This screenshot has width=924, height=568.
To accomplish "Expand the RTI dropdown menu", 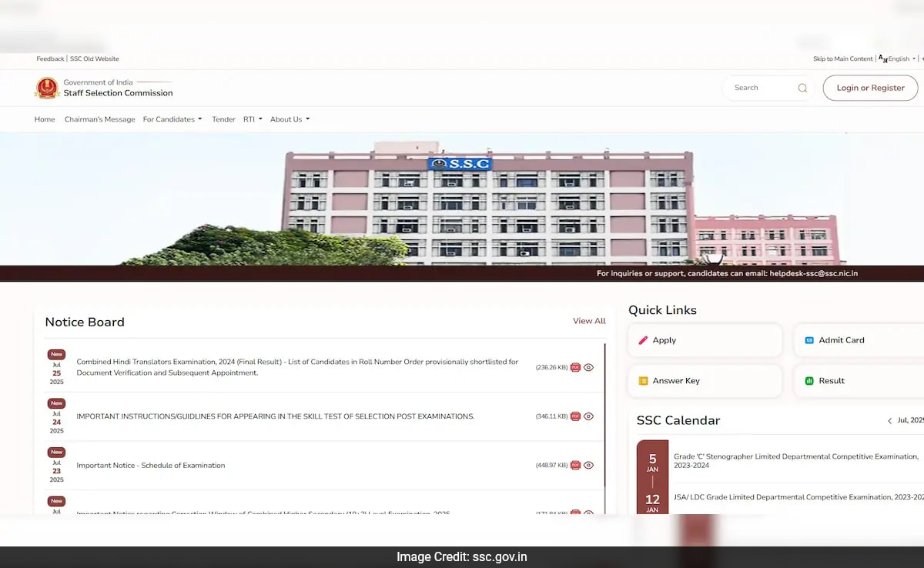I will coord(253,119).
